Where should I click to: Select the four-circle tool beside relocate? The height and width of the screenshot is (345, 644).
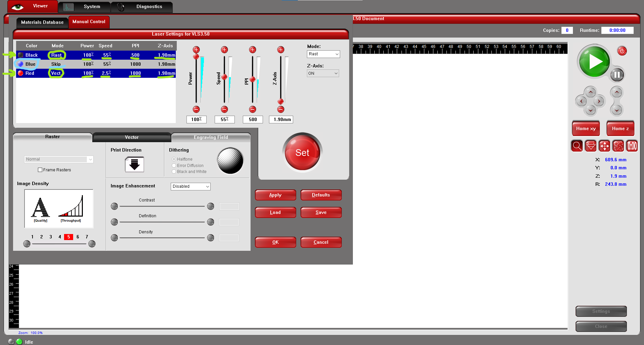(x=618, y=146)
